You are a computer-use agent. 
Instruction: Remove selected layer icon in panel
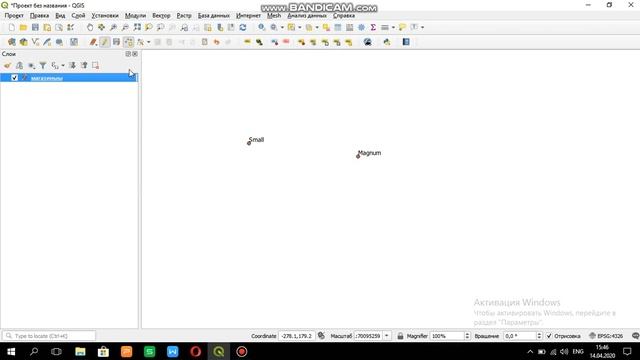(96, 65)
